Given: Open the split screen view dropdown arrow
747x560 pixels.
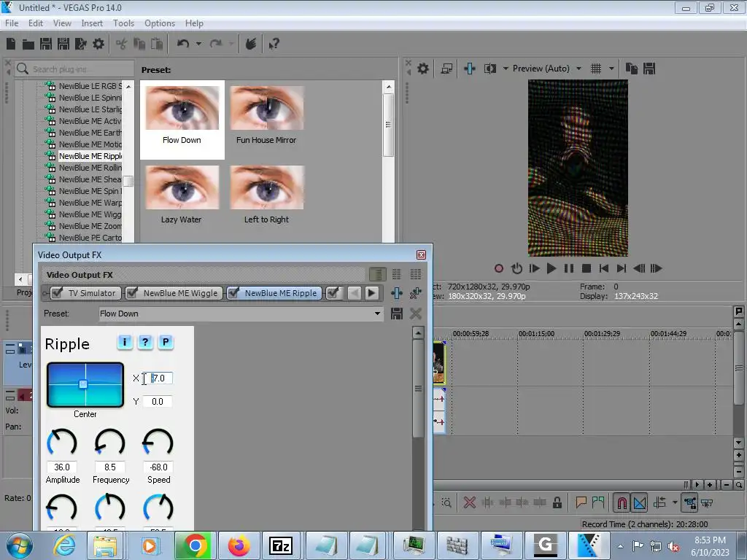Looking at the screenshot, I should [506, 69].
